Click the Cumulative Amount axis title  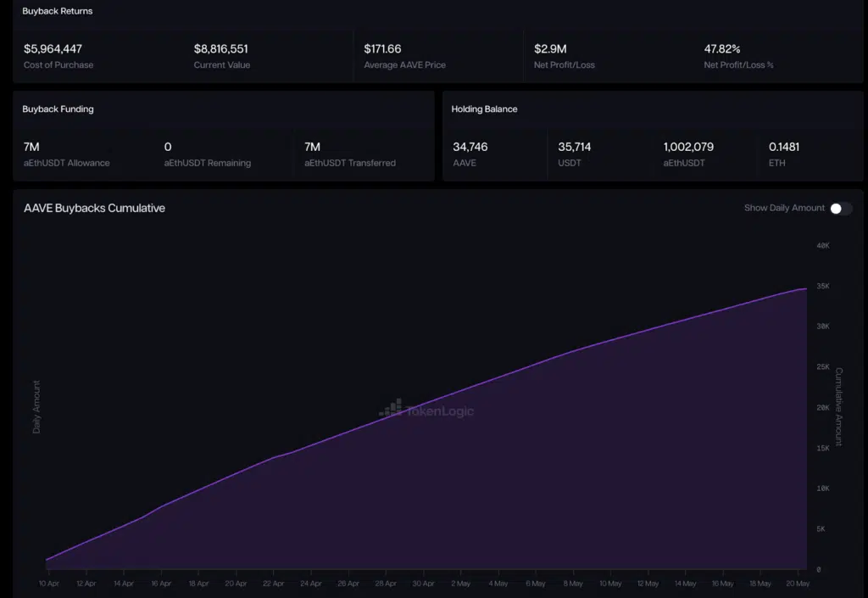coord(838,407)
